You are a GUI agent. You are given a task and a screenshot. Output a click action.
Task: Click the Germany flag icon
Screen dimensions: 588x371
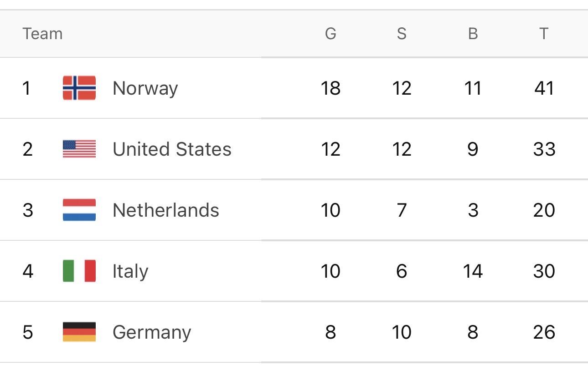79,332
